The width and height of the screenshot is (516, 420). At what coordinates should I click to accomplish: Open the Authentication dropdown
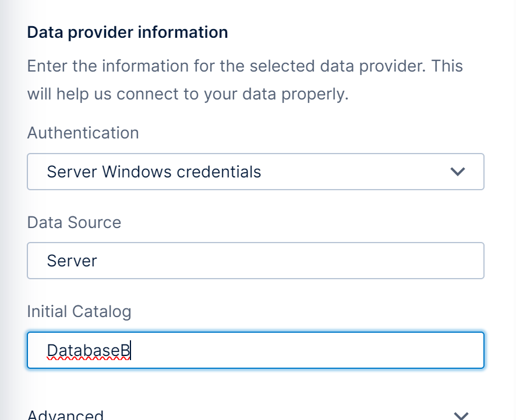[255, 172]
